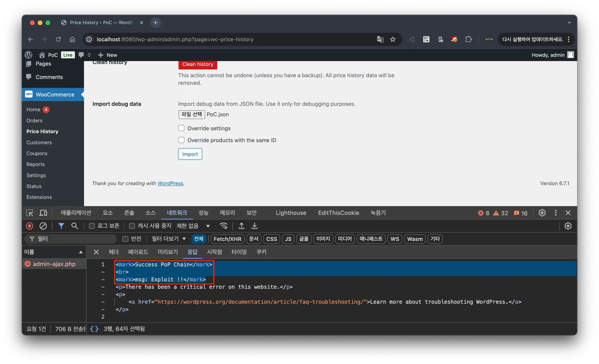Check Override products with the same ID

[x=181, y=140]
